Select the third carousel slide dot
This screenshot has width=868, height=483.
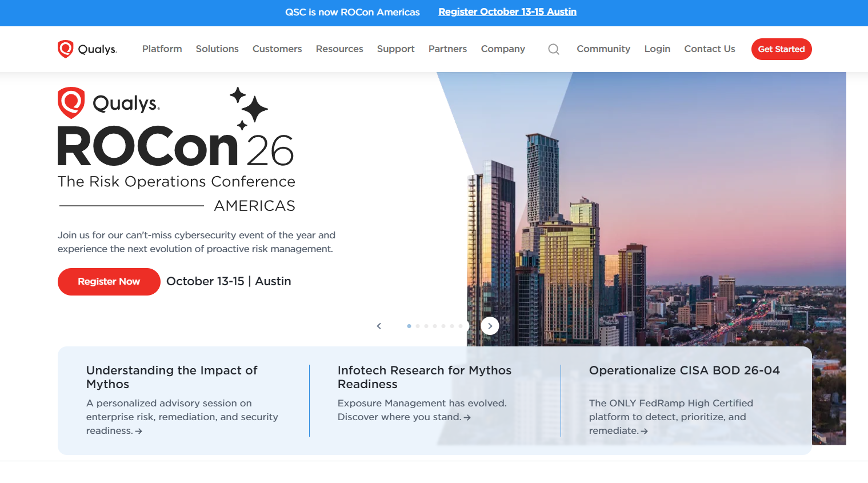pyautogui.click(x=426, y=326)
